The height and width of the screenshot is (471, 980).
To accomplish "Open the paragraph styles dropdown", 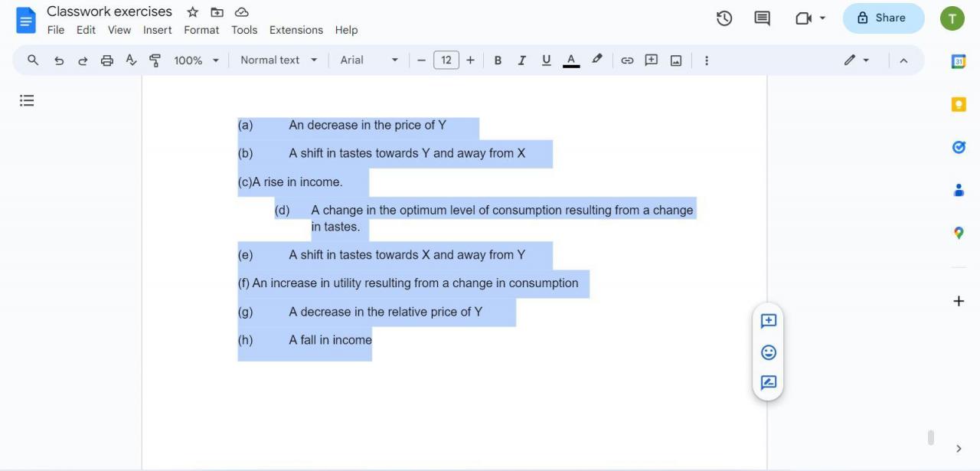I will 278,60.
